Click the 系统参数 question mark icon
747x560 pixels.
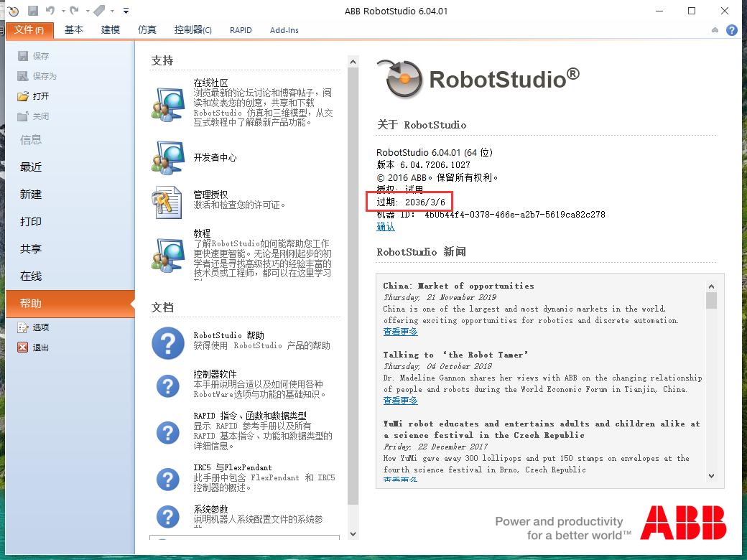167,517
